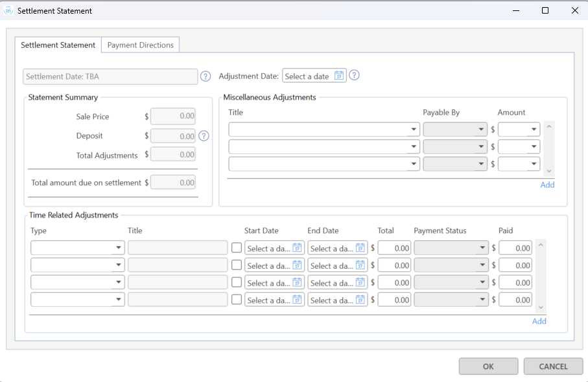Expand first Miscellaneous Adjustments Title dropdown
Viewport: 588px width, 382px height.
414,129
